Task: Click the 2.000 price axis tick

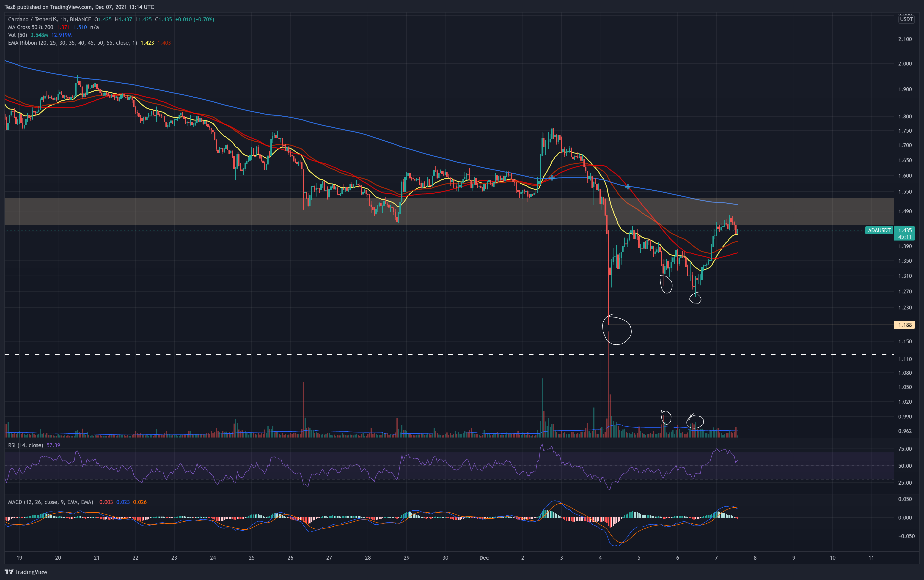Action: coord(905,63)
